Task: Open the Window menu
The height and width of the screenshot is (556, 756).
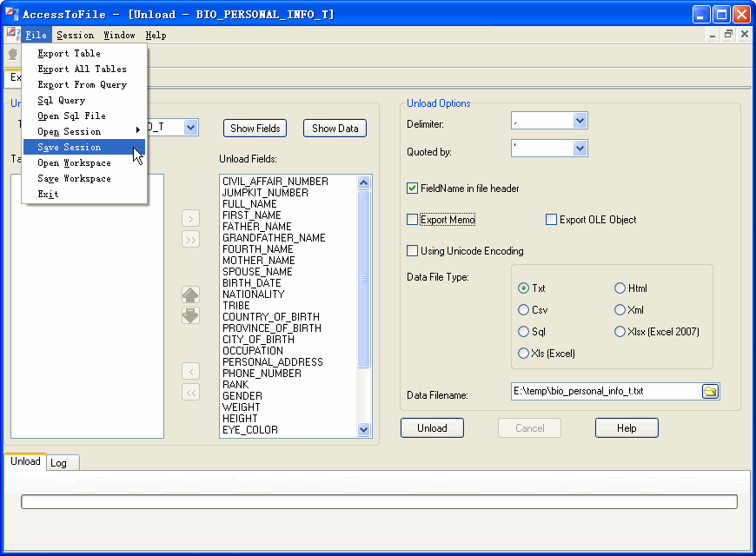Action: 120,36
